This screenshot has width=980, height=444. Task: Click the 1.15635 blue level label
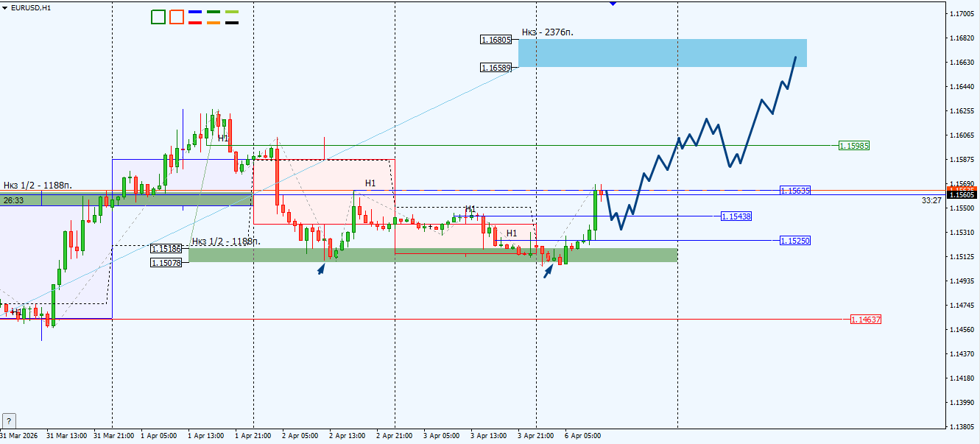(x=795, y=190)
